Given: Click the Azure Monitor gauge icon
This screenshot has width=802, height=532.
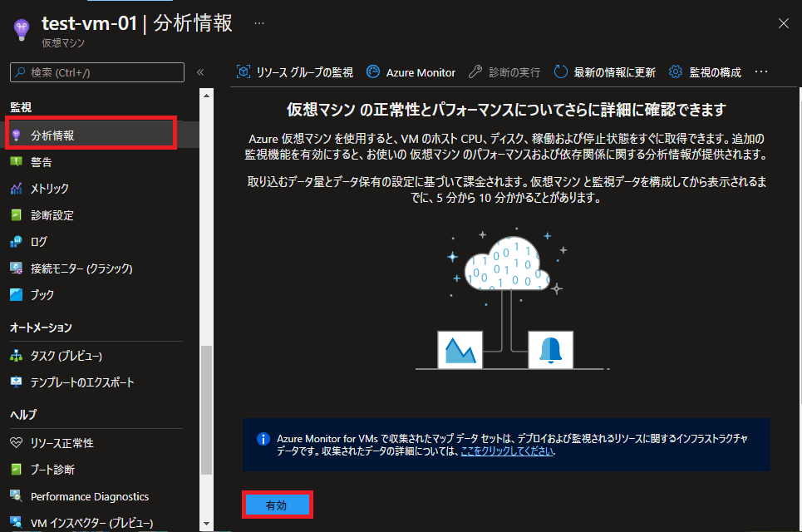Looking at the screenshot, I should 373,71.
